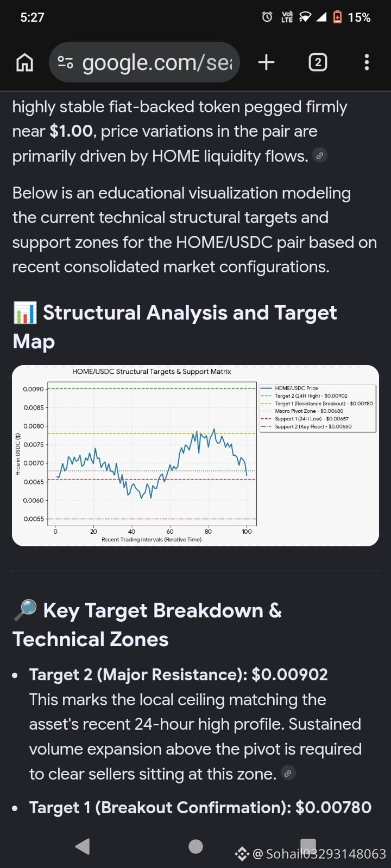Open the site info icon in the address bar
The height and width of the screenshot is (868, 391).
[x=66, y=62]
